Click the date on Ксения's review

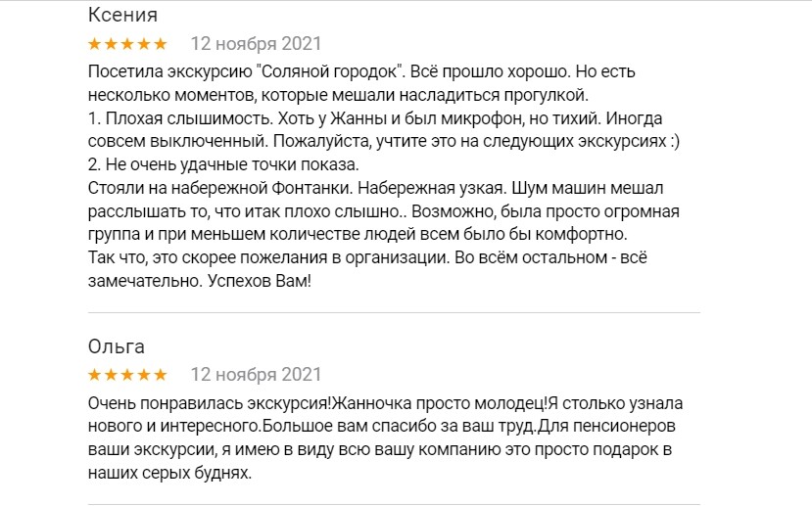[255, 44]
